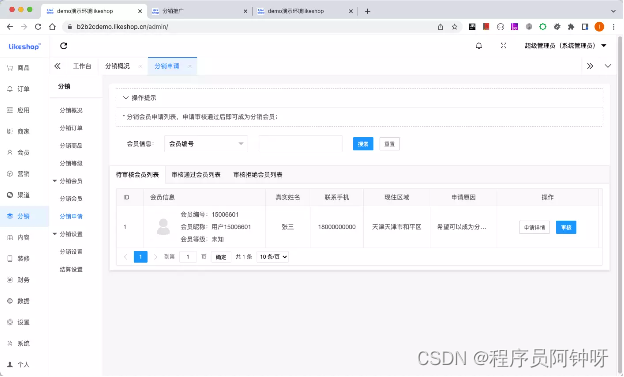The width and height of the screenshot is (624, 377).
Task: Focus the go-to-page number input
Action: (x=188, y=257)
